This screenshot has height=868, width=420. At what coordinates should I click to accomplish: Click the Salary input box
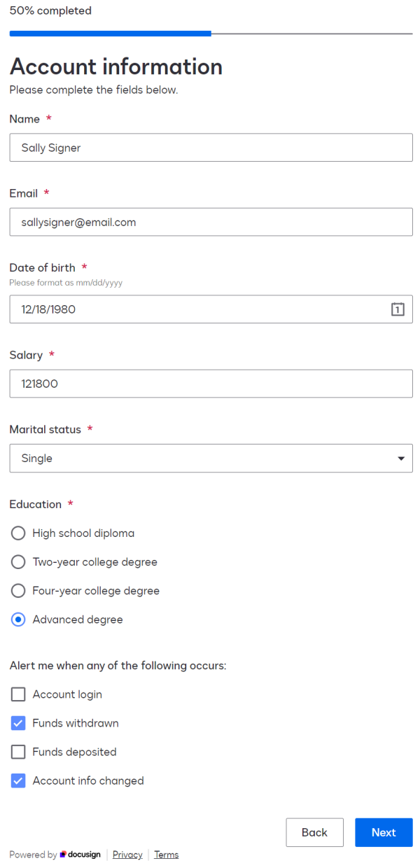[210, 384]
